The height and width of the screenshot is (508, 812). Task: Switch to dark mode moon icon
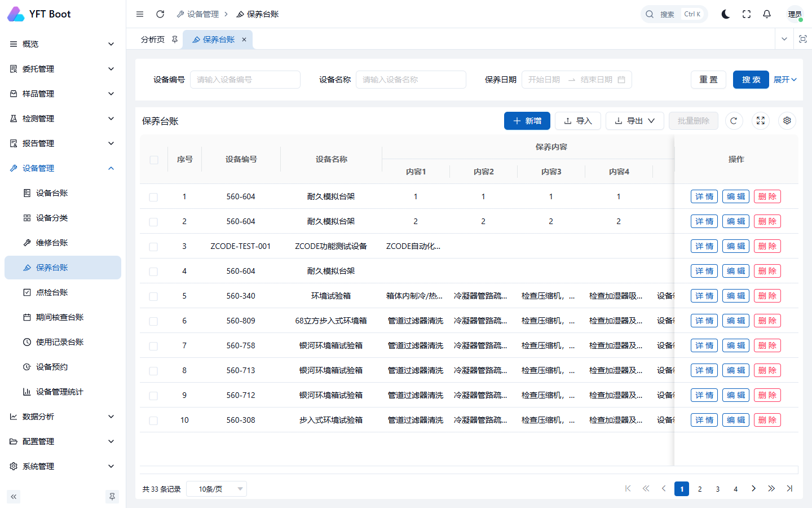click(726, 14)
